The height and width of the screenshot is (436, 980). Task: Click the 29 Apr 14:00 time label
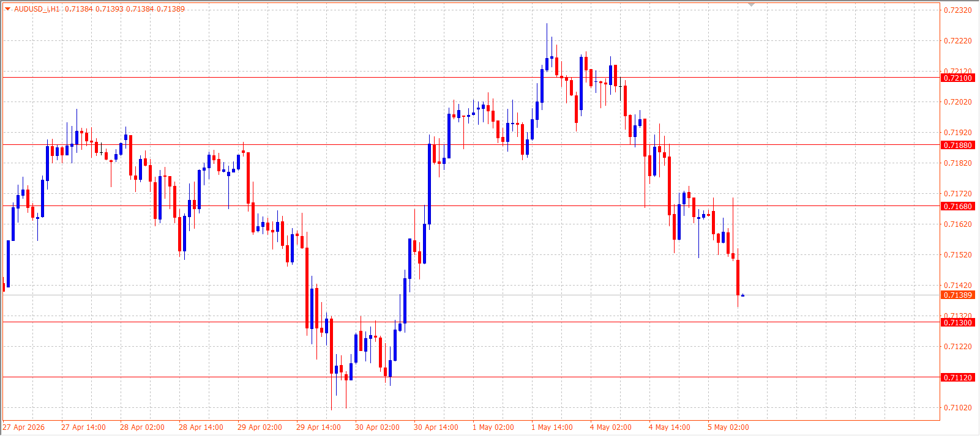click(318, 427)
